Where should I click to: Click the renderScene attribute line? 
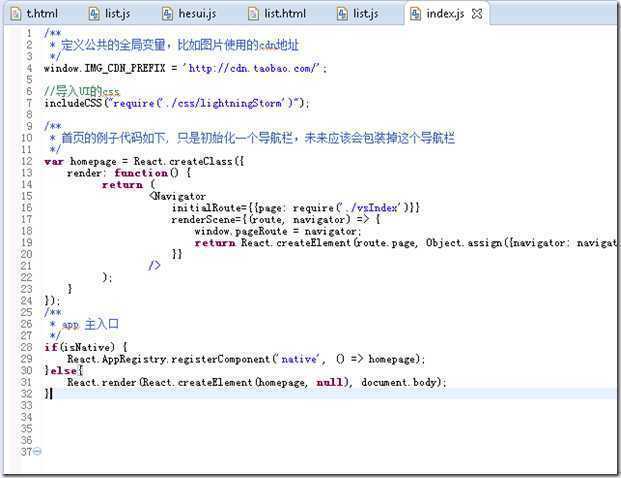pos(276,219)
